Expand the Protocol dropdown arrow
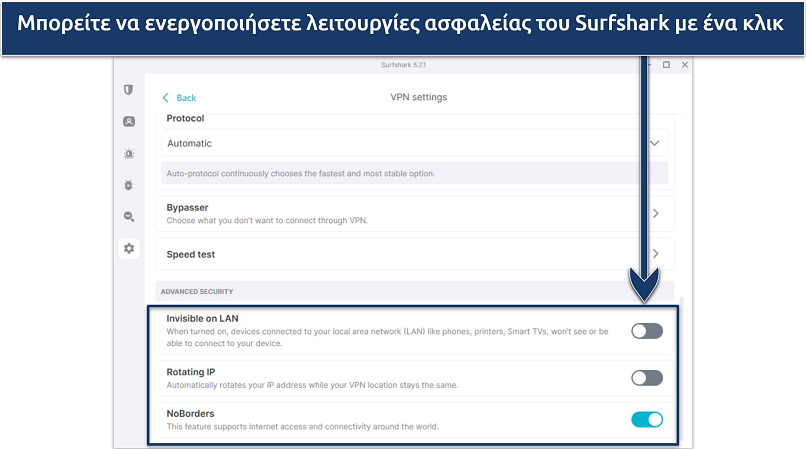806x449 pixels. click(655, 143)
